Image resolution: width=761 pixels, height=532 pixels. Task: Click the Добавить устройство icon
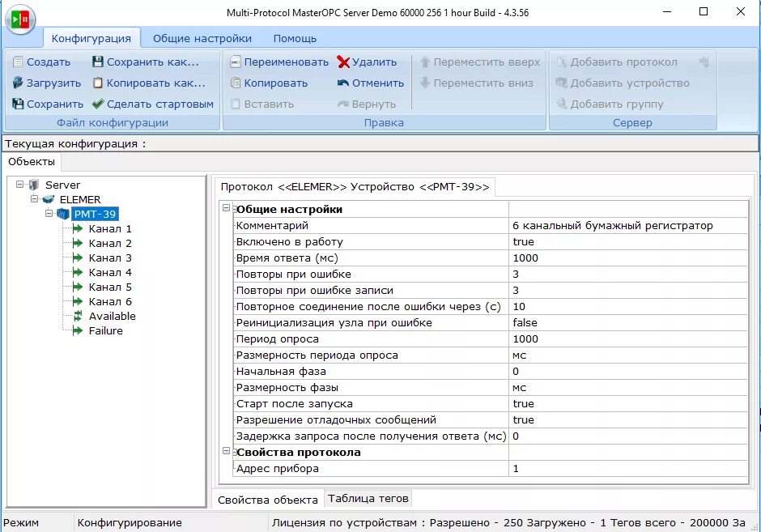coord(562,83)
